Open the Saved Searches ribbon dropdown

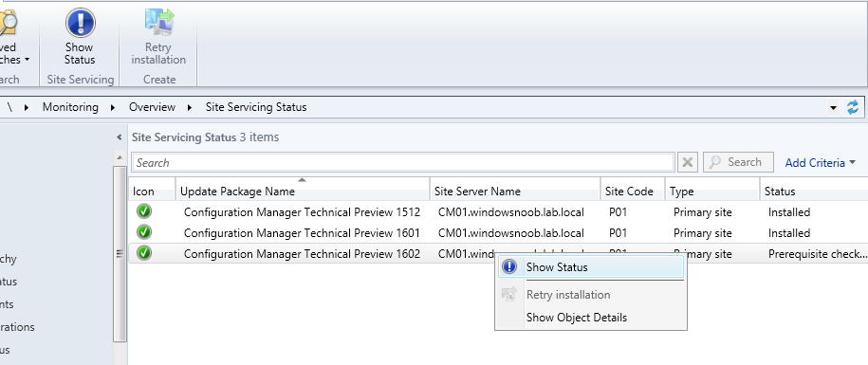15,36
